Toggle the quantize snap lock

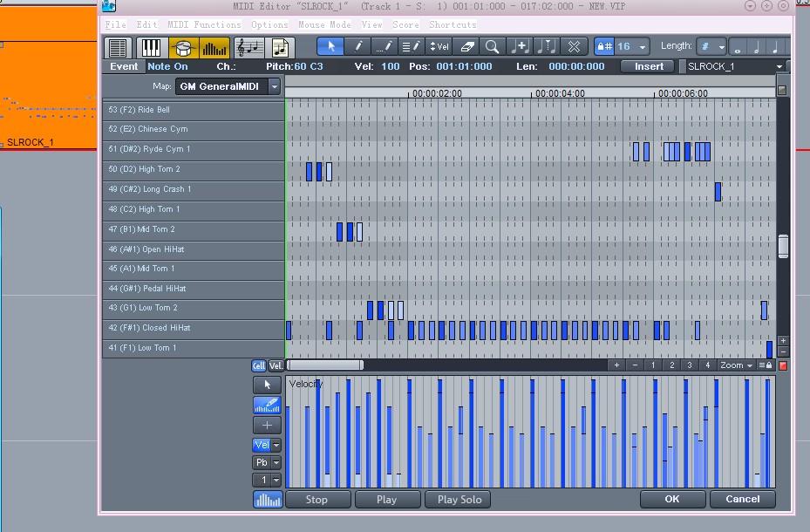click(604, 46)
